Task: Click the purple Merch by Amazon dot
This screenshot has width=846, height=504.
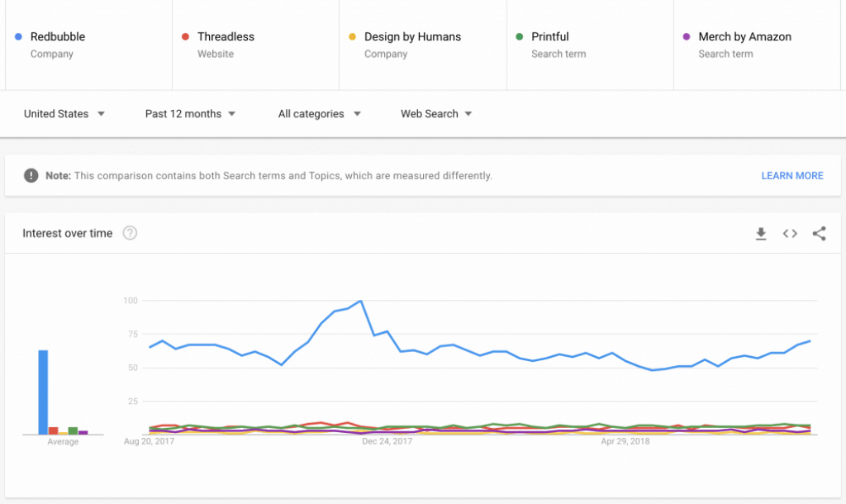Action: coord(687,36)
